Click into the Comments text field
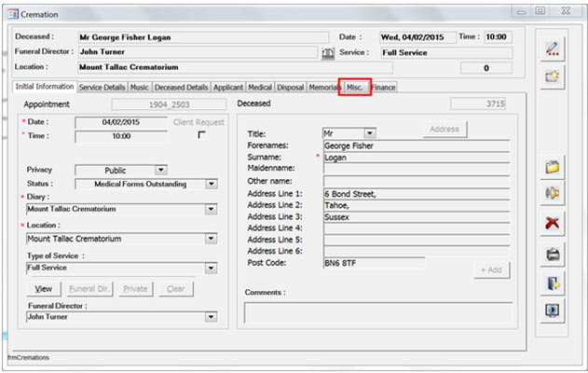The image size is (588, 373). pos(377,311)
